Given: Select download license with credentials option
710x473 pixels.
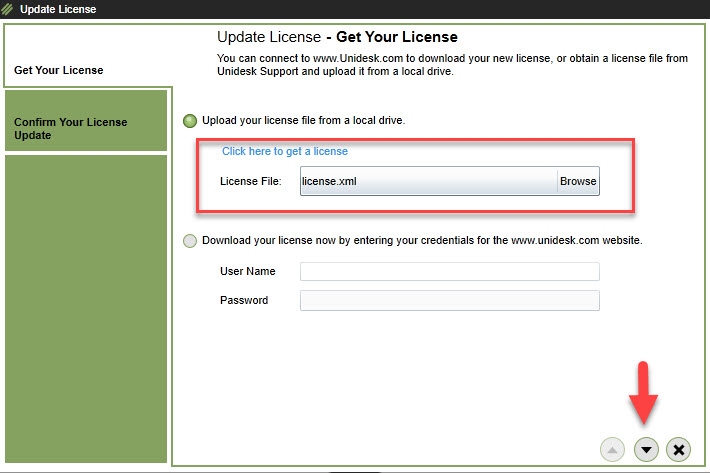Looking at the screenshot, I should [x=190, y=241].
